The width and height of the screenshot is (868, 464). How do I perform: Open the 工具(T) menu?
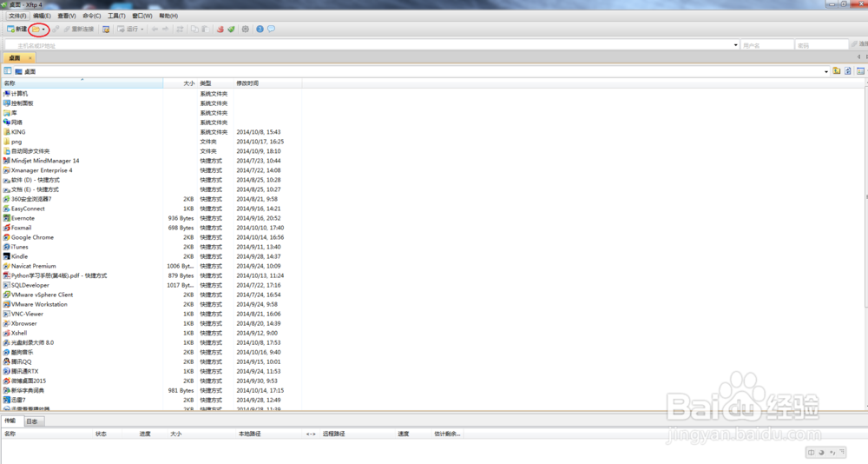coord(116,16)
